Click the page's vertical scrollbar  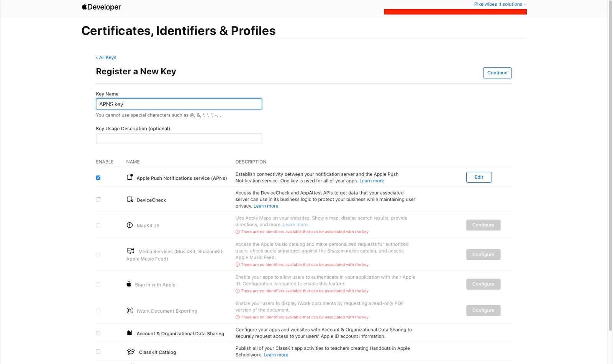(610, 165)
